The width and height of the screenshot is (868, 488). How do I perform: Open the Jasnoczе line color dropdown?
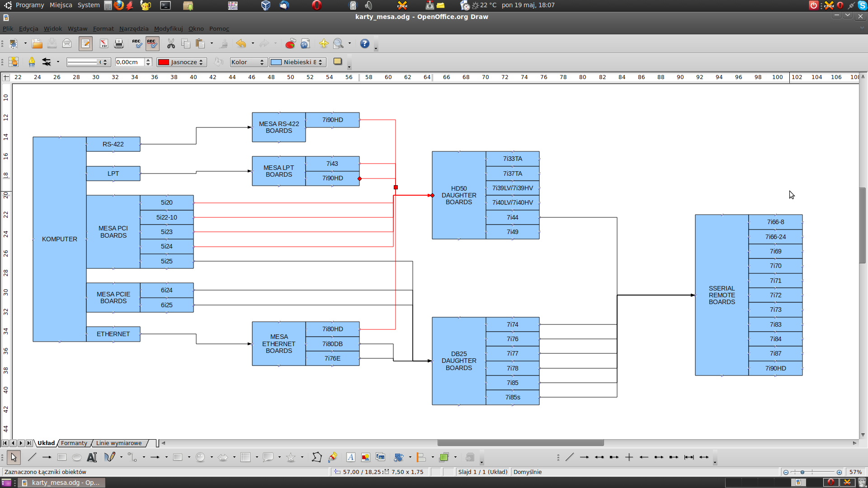[x=182, y=62]
